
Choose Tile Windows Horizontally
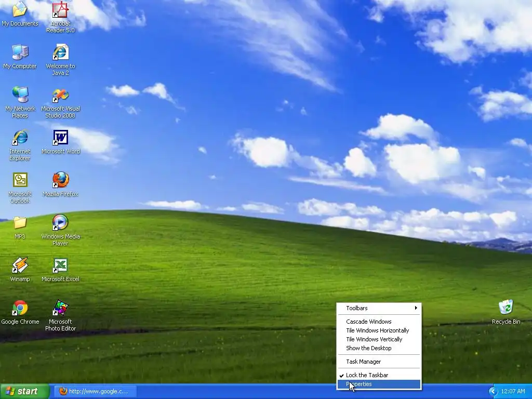[x=379, y=330]
